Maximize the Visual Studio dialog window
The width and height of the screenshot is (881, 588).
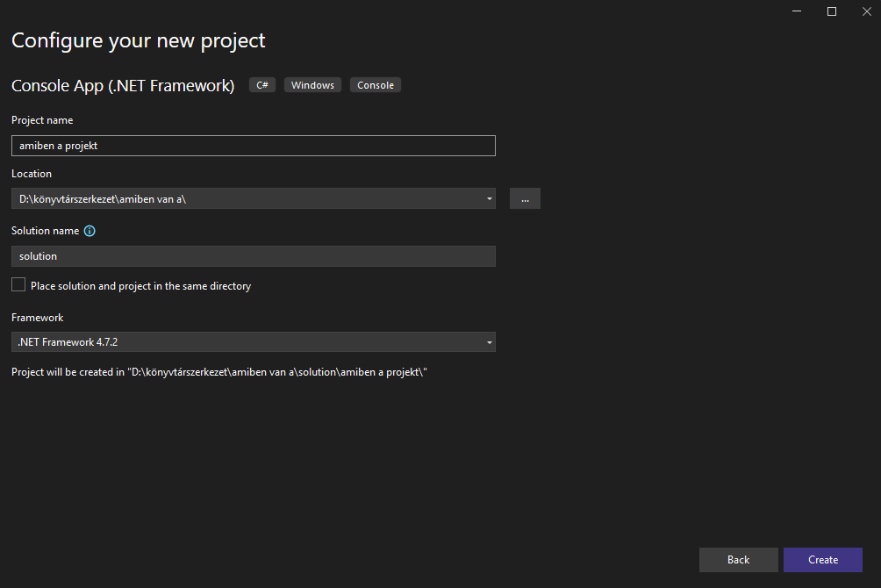(832, 11)
